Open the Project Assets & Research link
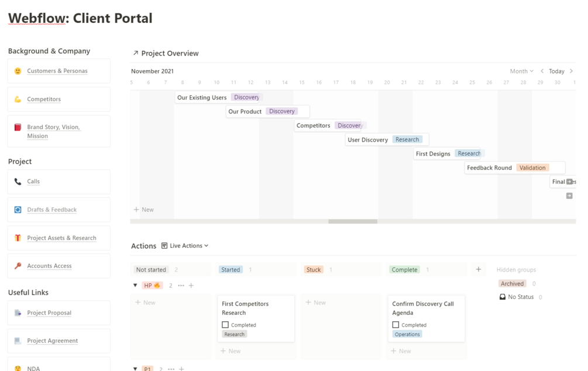The image size is (588, 371). pyautogui.click(x=61, y=238)
